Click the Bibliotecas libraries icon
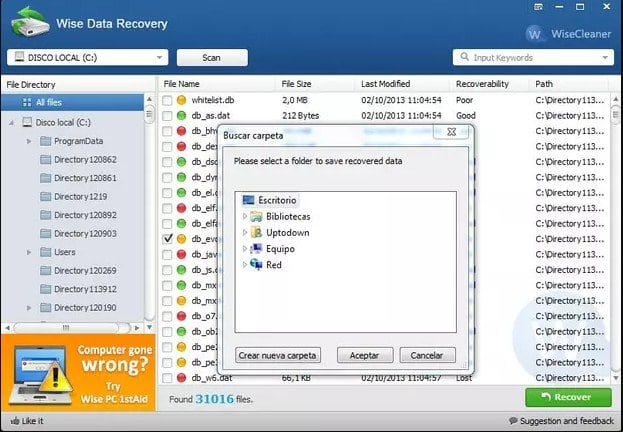Viewport: 623px width, 432px height. [x=256, y=216]
